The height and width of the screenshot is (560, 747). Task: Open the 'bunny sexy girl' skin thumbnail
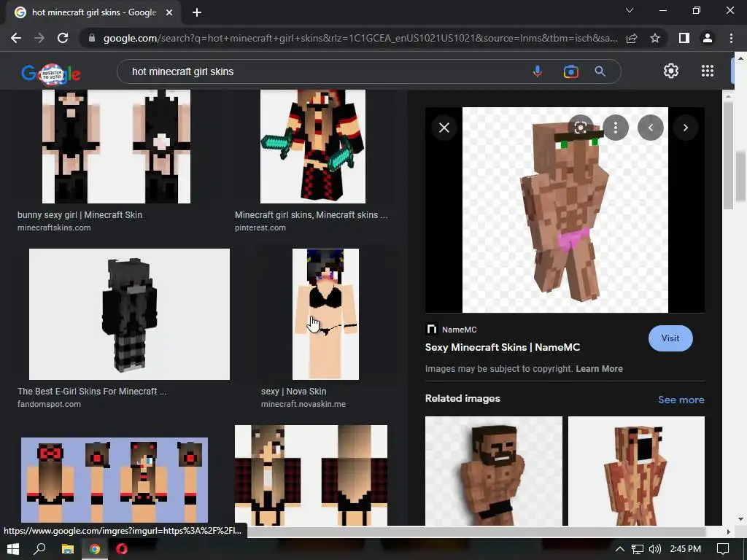116,147
